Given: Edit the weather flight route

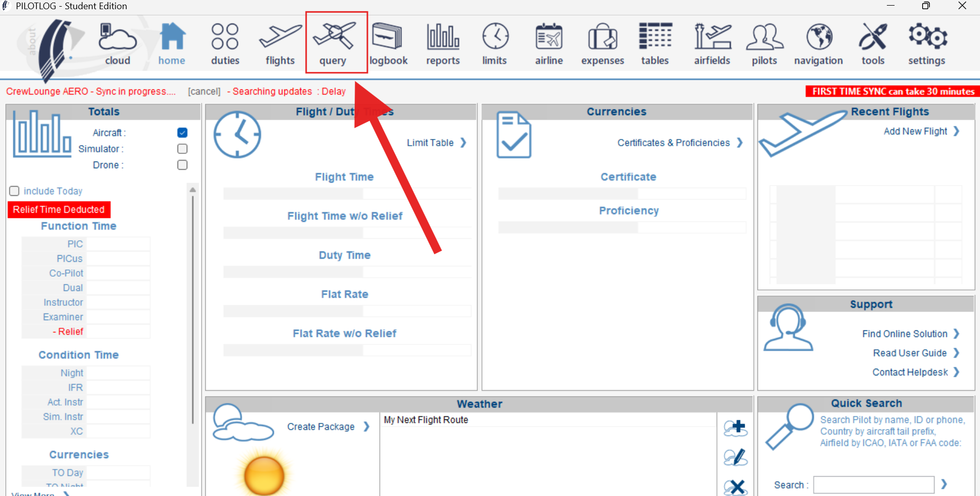Looking at the screenshot, I should pos(736,457).
